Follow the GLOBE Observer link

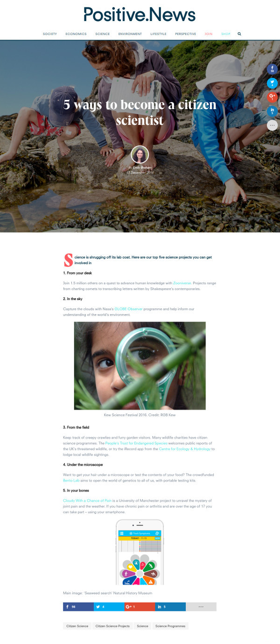(128, 309)
